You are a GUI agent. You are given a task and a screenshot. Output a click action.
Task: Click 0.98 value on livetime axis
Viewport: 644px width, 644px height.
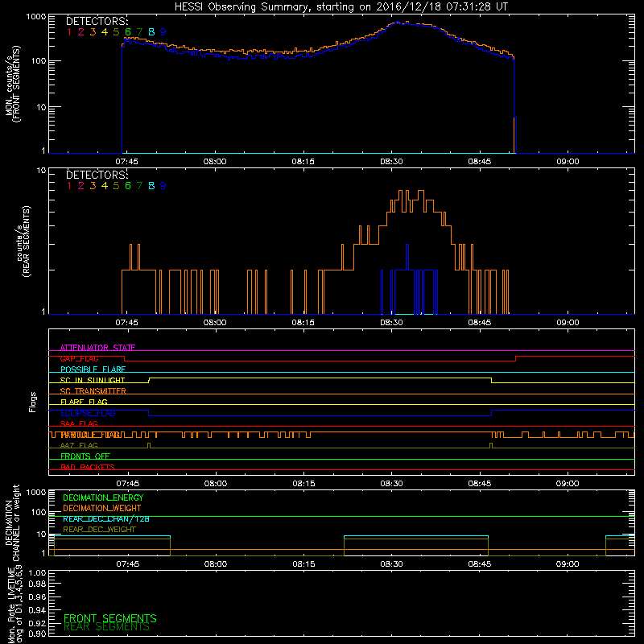click(37, 584)
